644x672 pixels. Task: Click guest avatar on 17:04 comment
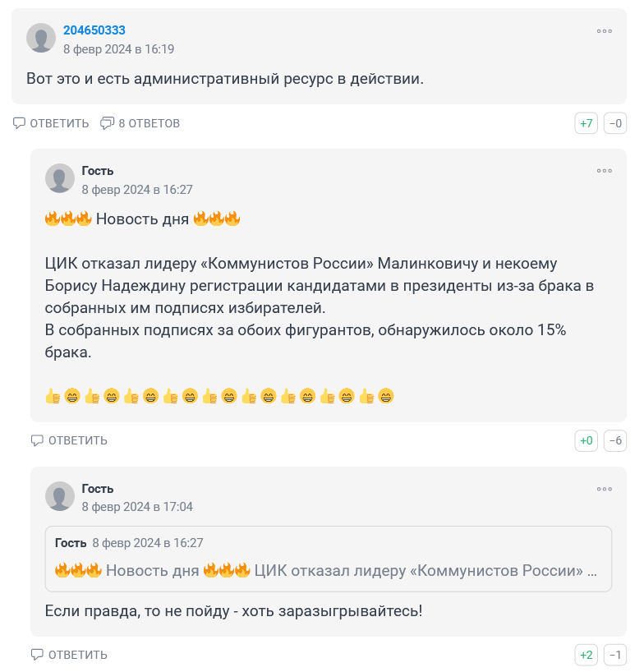tap(60, 496)
